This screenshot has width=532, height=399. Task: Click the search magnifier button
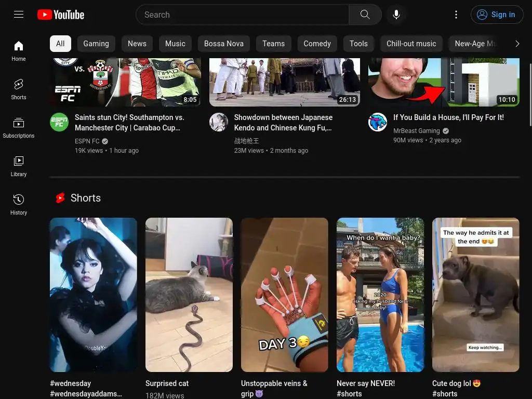point(365,15)
